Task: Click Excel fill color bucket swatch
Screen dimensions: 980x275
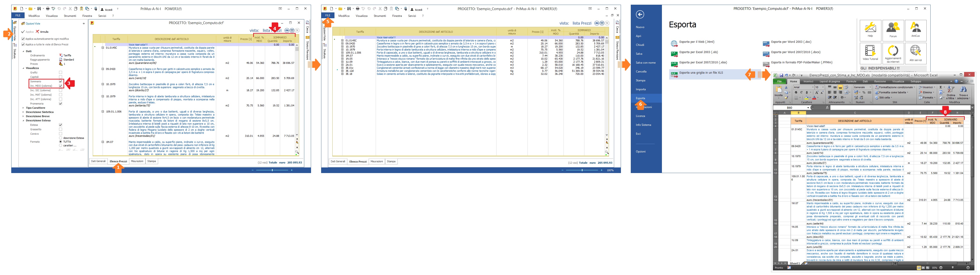Action: click(x=806, y=98)
